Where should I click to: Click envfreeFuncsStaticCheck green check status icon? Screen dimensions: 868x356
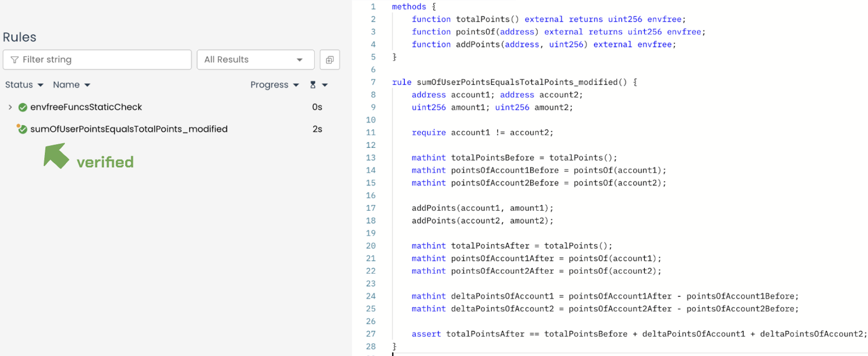[23, 107]
